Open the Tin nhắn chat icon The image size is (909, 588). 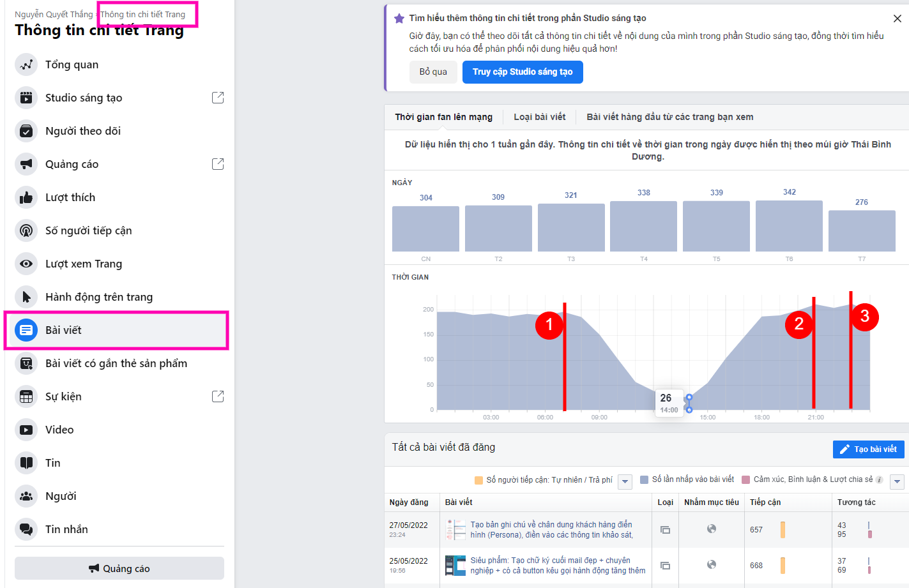click(x=26, y=529)
